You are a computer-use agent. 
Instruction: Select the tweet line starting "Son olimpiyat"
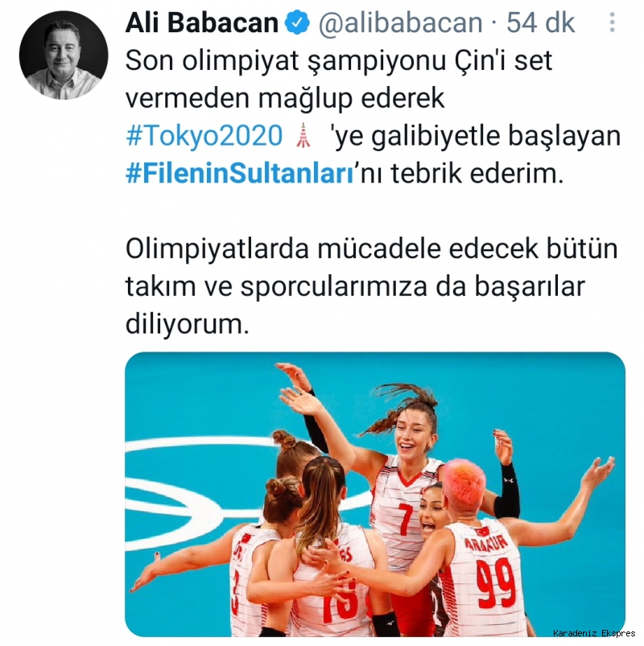[x=338, y=61]
